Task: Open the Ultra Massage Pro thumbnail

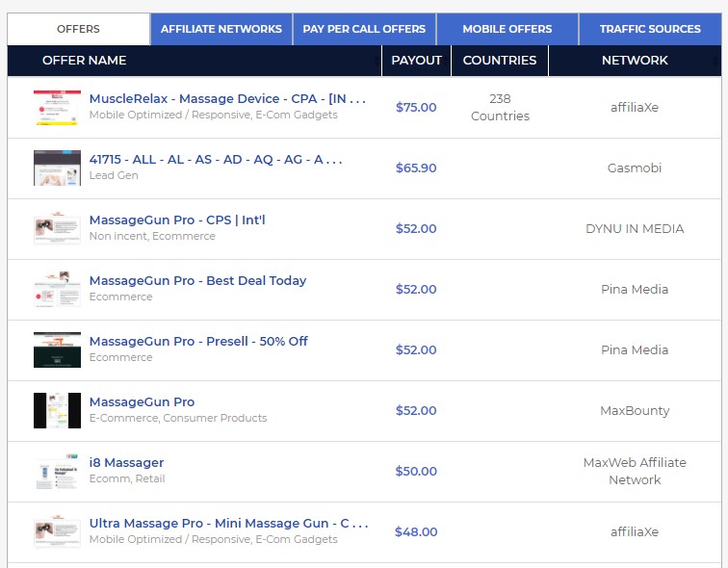Action: click(x=57, y=531)
